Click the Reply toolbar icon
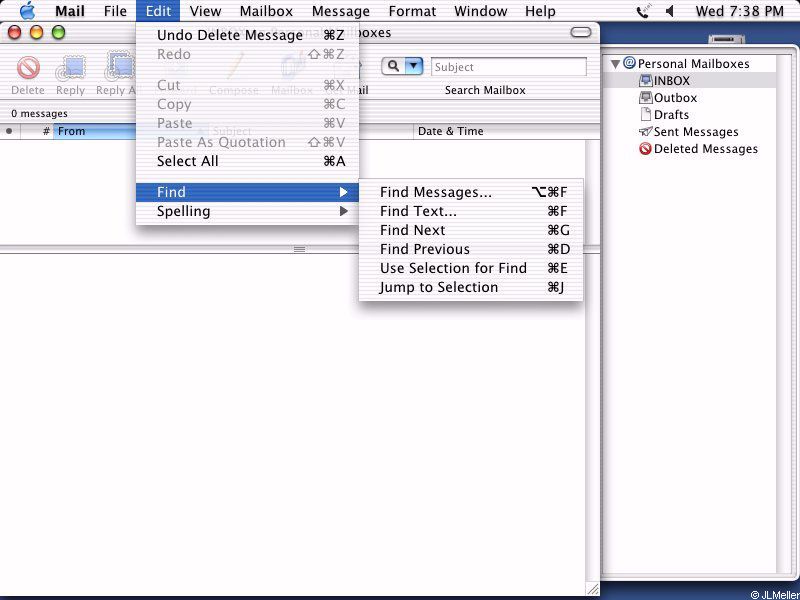Image resolution: width=800 pixels, height=600 pixels. coord(70,68)
